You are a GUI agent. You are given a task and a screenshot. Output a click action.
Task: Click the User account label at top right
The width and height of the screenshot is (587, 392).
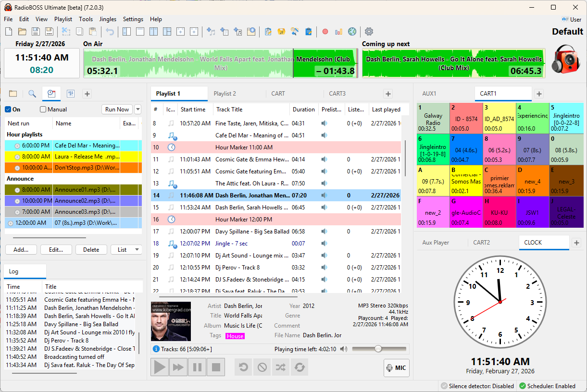click(x=572, y=20)
